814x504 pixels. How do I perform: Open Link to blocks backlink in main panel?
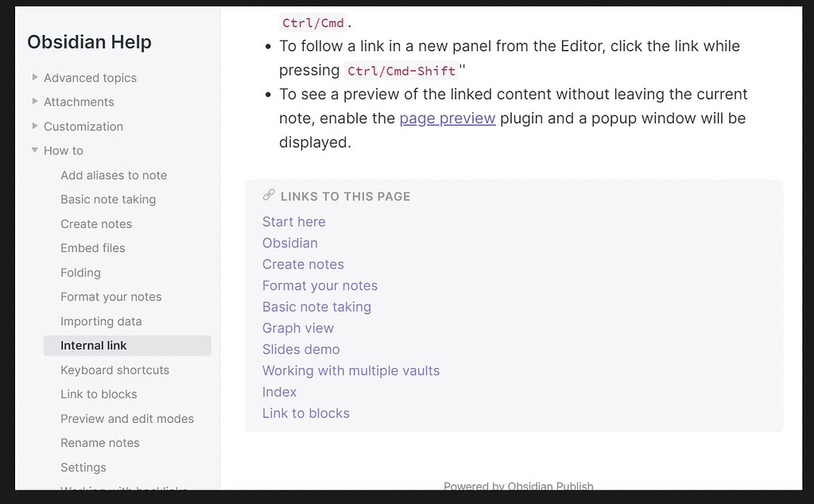[306, 413]
